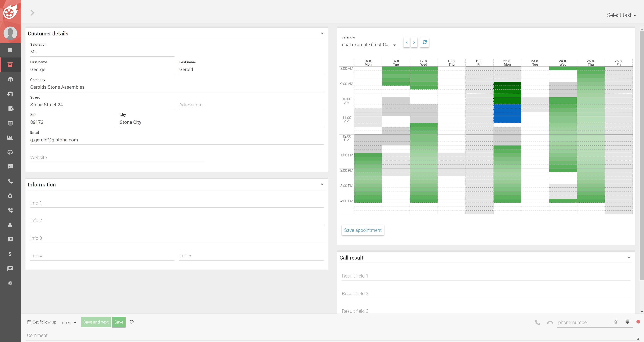644x342 pixels.
Task: Toggle the microphone mute icon
Action: point(616,322)
